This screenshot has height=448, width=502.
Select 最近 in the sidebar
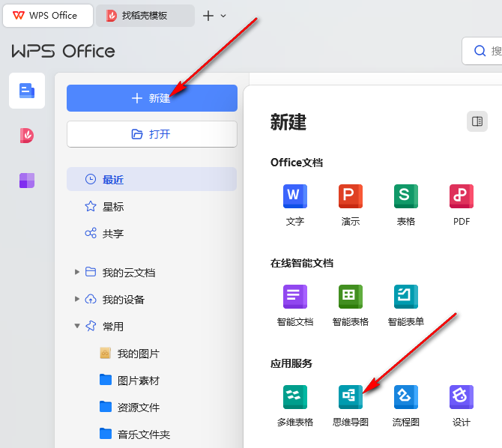(152, 179)
